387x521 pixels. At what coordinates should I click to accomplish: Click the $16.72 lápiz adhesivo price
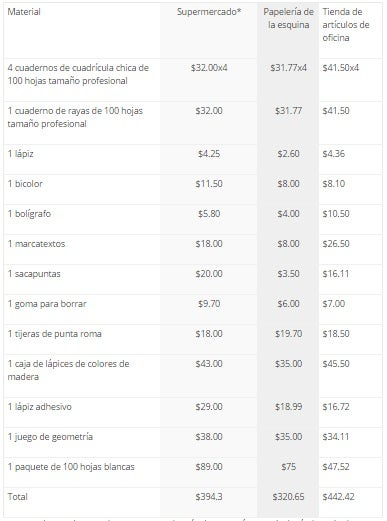click(x=336, y=407)
